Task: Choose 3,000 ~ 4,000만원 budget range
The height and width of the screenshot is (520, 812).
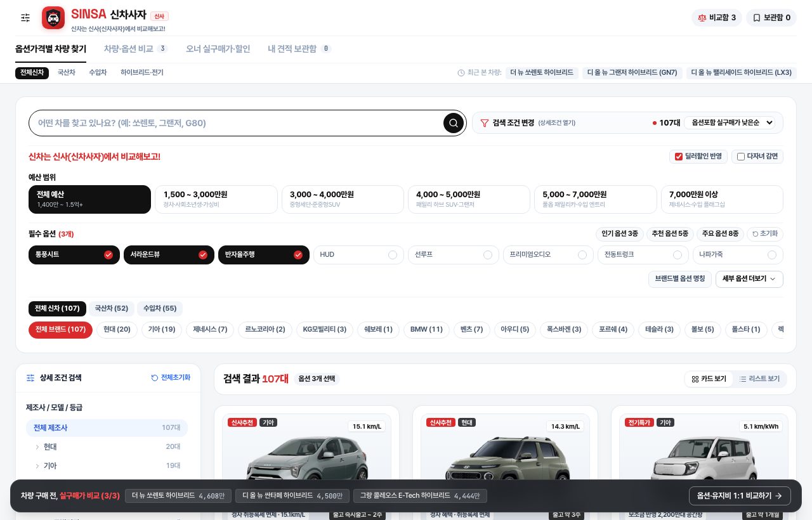Action: click(x=343, y=199)
